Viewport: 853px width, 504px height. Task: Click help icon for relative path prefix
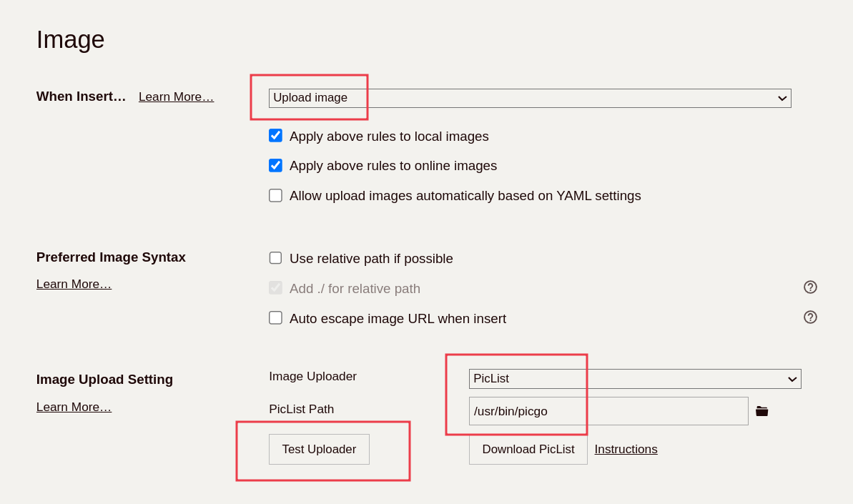coord(810,287)
